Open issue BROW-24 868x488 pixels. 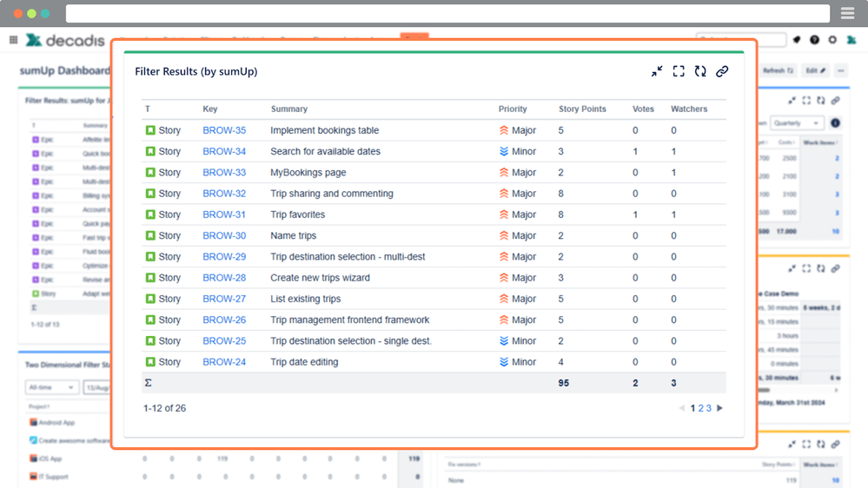tap(224, 362)
